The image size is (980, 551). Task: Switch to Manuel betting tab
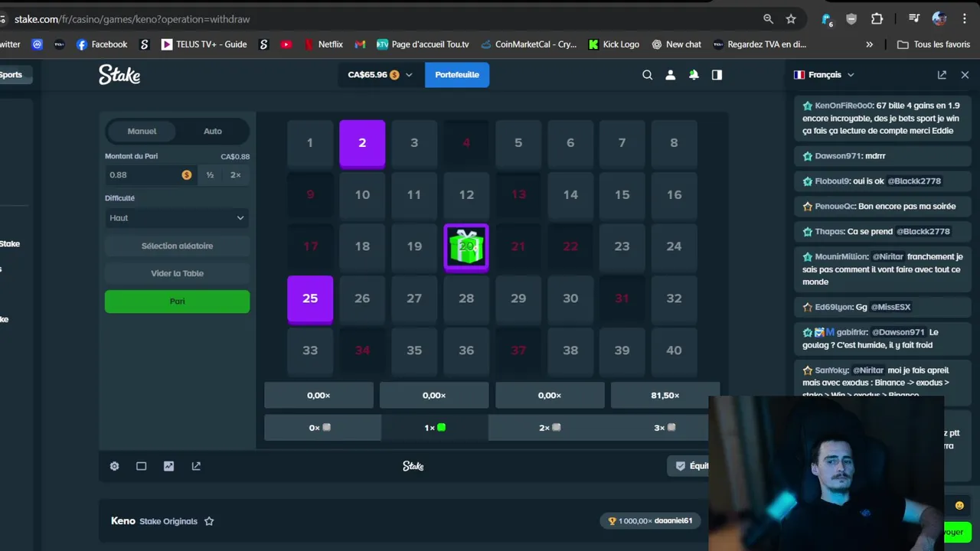point(142,132)
